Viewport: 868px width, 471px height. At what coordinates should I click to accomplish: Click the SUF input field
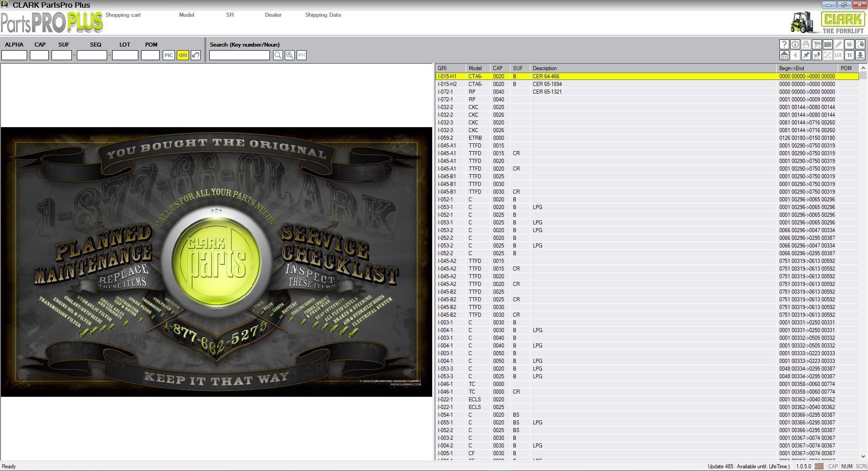pyautogui.click(x=61, y=55)
